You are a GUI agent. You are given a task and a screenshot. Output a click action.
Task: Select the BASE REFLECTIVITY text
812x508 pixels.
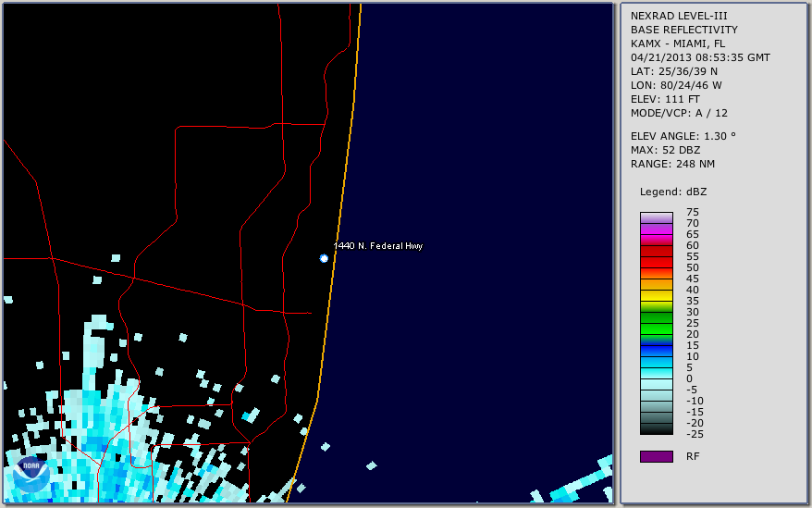point(684,30)
